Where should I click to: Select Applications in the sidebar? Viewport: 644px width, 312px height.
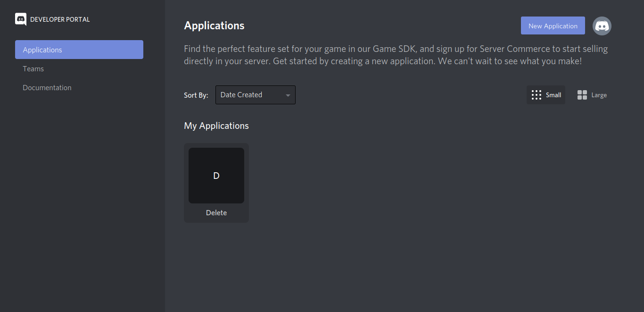coord(79,50)
